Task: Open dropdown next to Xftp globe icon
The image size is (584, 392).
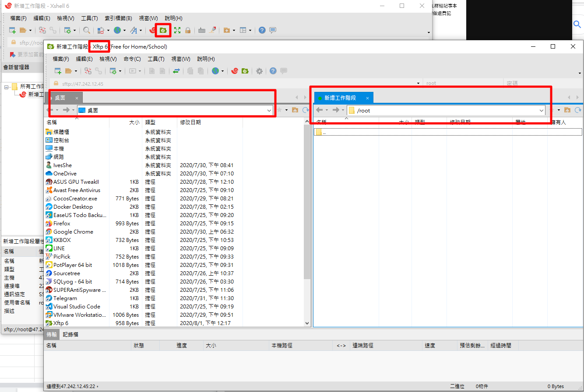Action: pyautogui.click(x=223, y=71)
